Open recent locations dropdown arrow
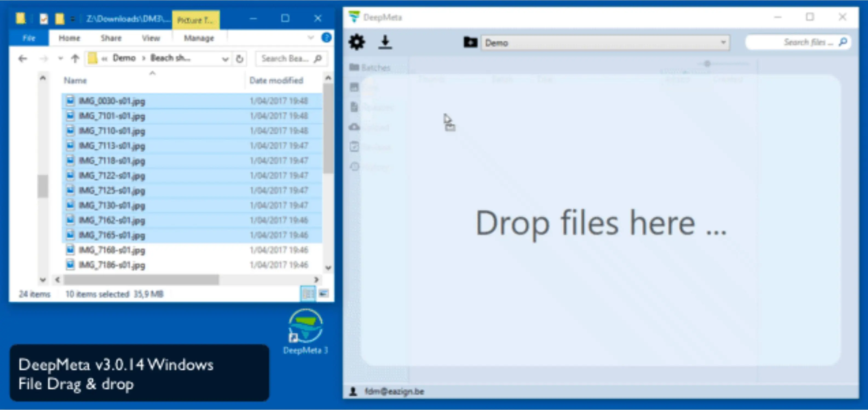 (61, 59)
